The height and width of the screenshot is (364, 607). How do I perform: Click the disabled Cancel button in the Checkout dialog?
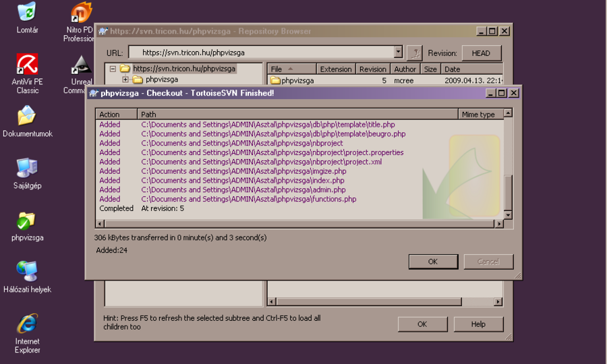488,262
